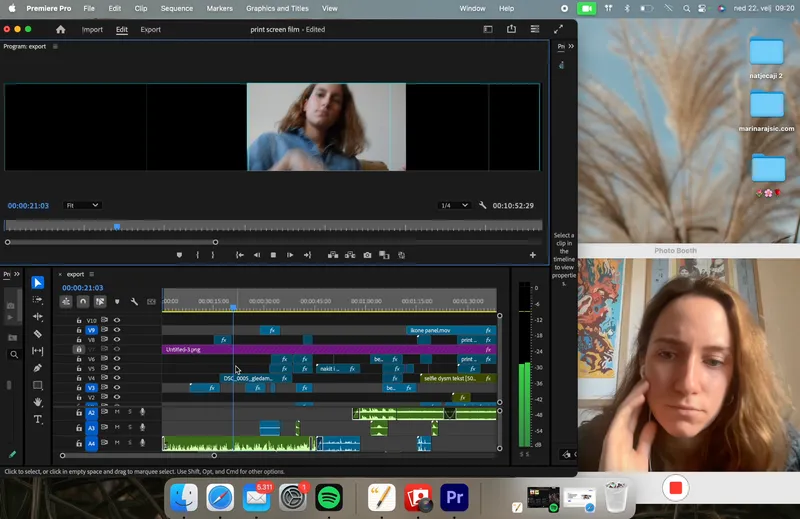Enable voice-over record on track A4
Image resolution: width=800 pixels, height=519 pixels.
142,443
